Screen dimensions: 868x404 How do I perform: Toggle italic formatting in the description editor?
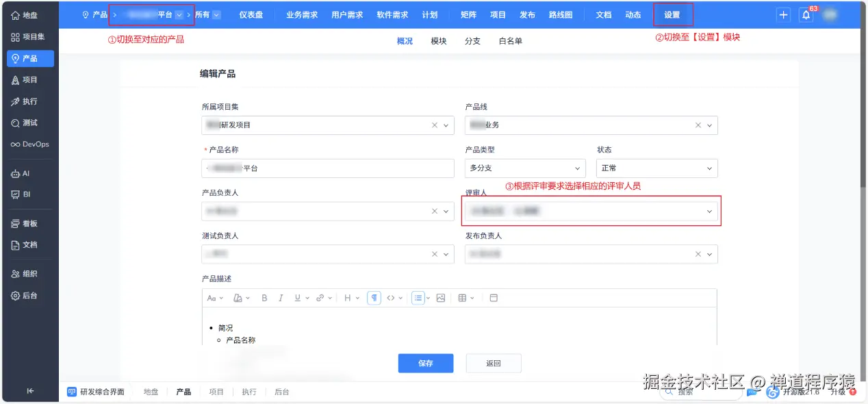coord(282,297)
